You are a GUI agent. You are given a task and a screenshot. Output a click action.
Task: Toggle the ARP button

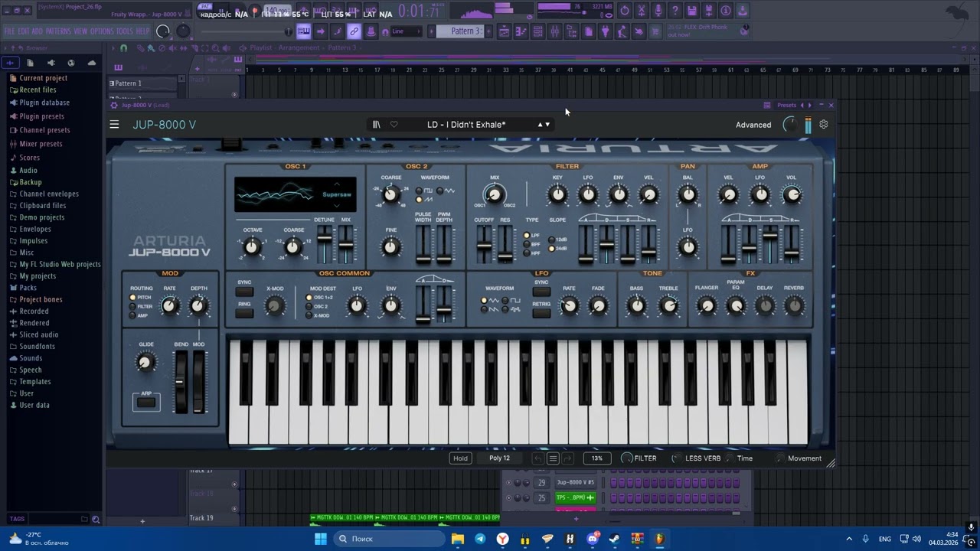[x=145, y=403]
